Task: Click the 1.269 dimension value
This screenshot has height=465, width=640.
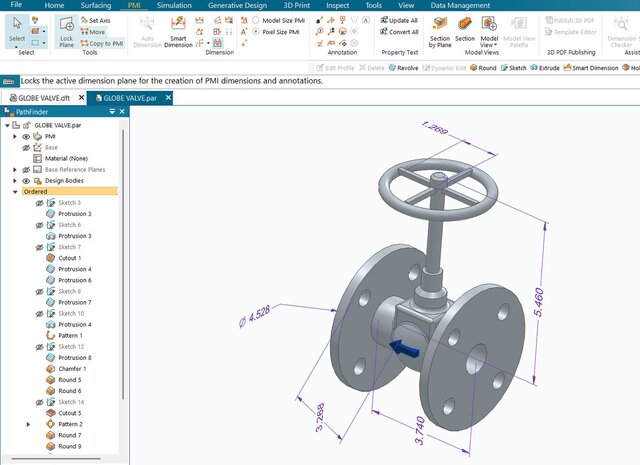Action: [435, 127]
